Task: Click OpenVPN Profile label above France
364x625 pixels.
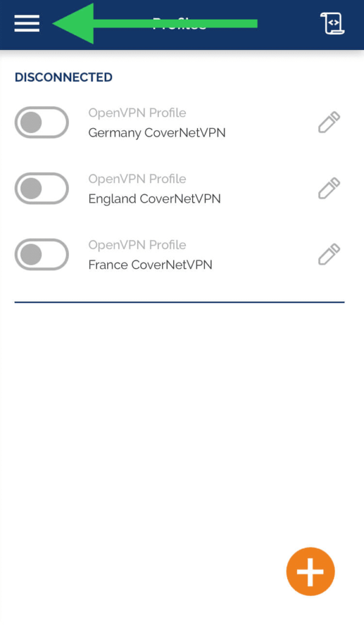Action: pos(137,245)
